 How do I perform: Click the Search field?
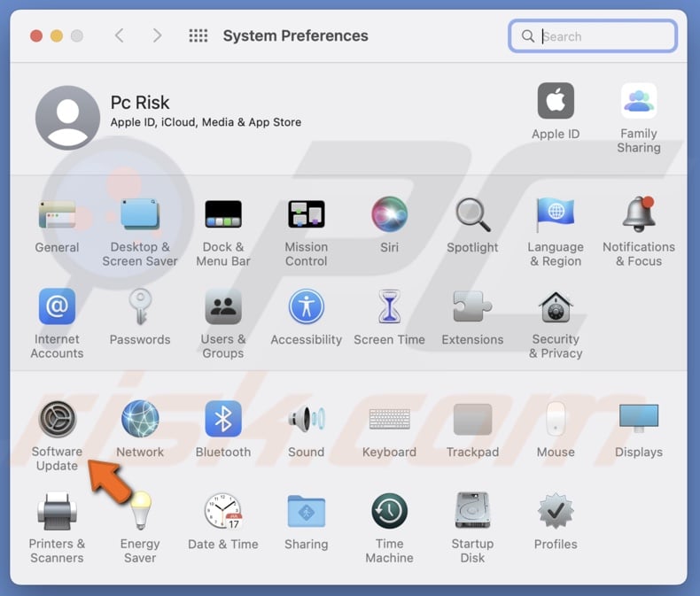593,36
